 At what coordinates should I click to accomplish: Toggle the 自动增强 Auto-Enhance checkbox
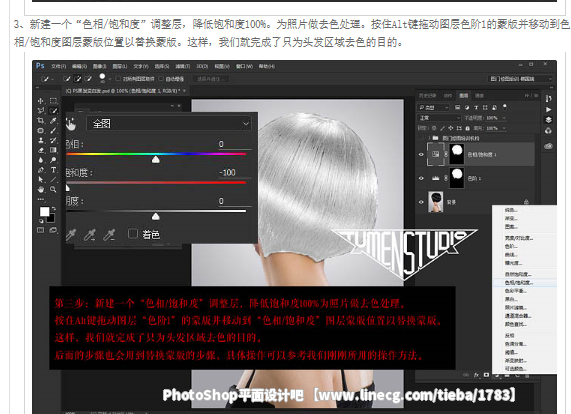click(161, 79)
